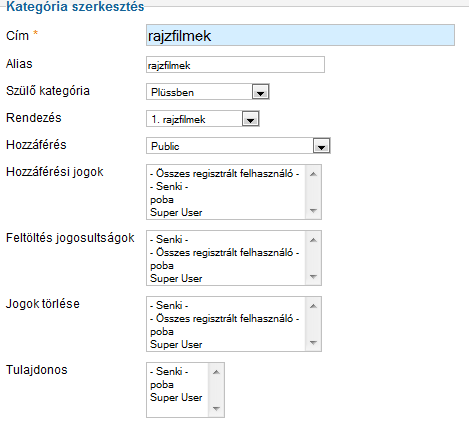Click scroll down arrow in Feltöltés jogosultságok list
Screen dimensions: 469x423
coord(313,277)
